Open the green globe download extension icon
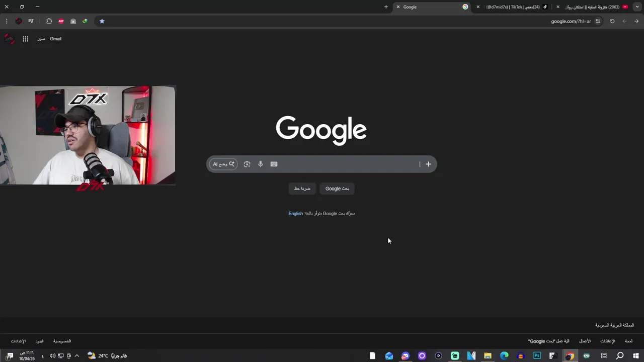The height and width of the screenshot is (362, 644). click(x=85, y=21)
